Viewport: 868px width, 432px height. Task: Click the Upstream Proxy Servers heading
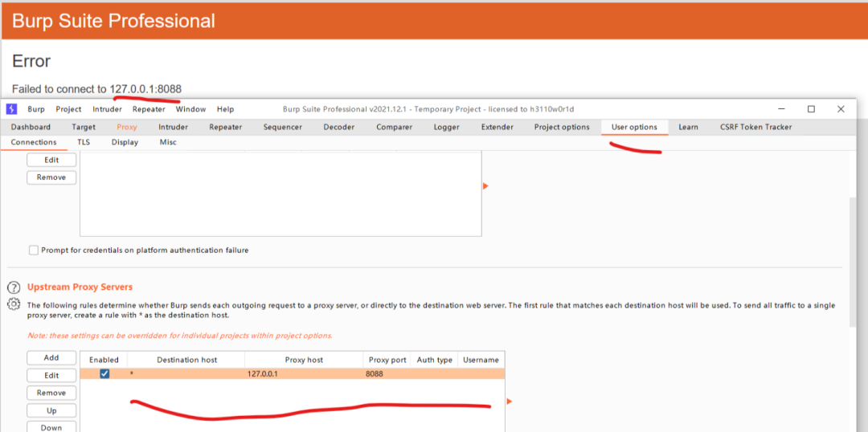(x=80, y=287)
